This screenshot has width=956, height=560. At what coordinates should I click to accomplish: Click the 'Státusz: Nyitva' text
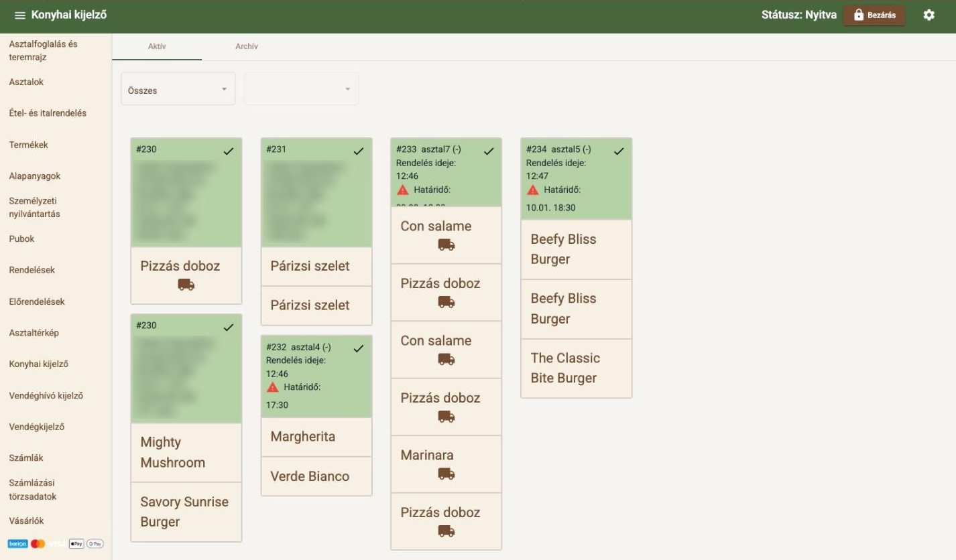(x=798, y=15)
